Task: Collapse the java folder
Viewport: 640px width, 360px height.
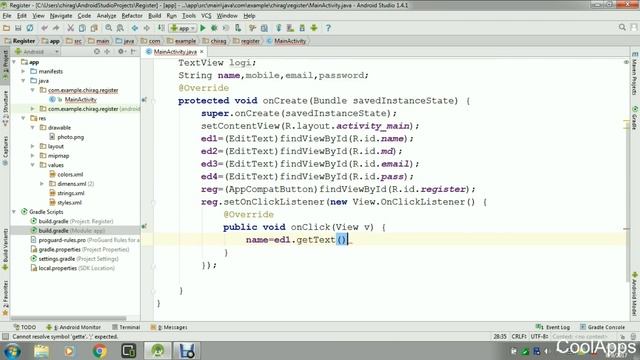Action: [x=24, y=81]
